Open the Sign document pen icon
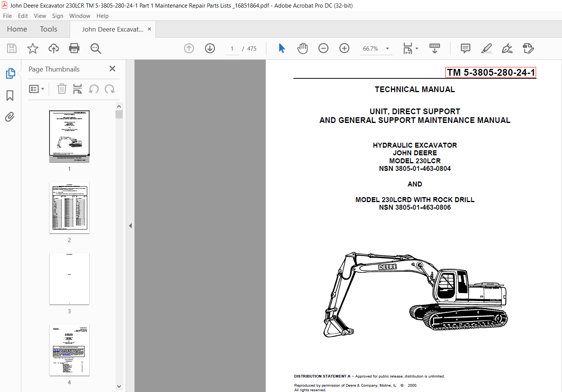 tap(507, 48)
